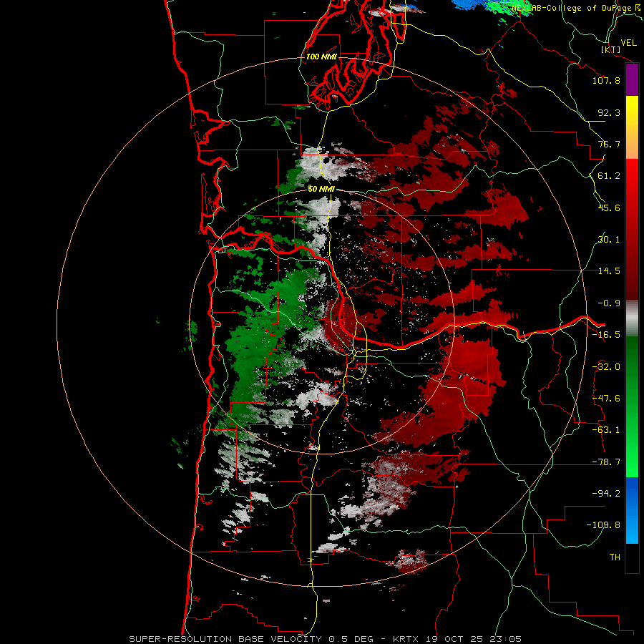The image size is (644, 644).
Task: Click the 100 NMI range ring label
Action: 321,57
